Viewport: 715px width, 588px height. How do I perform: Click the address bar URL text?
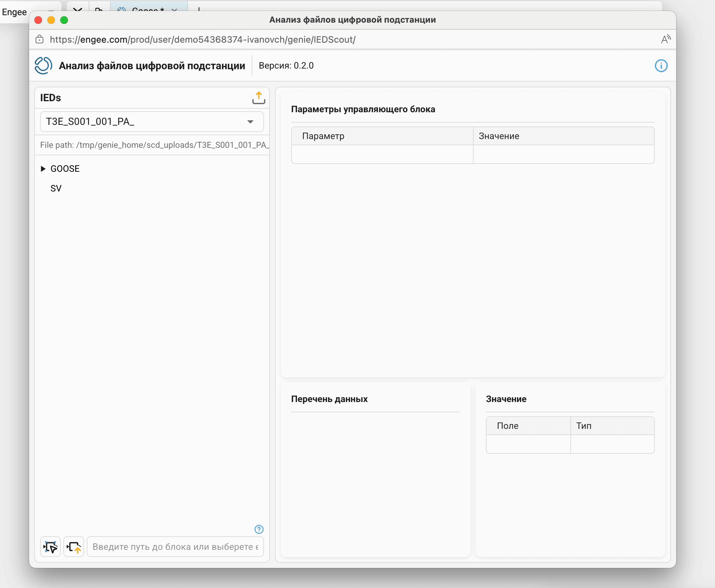202,40
